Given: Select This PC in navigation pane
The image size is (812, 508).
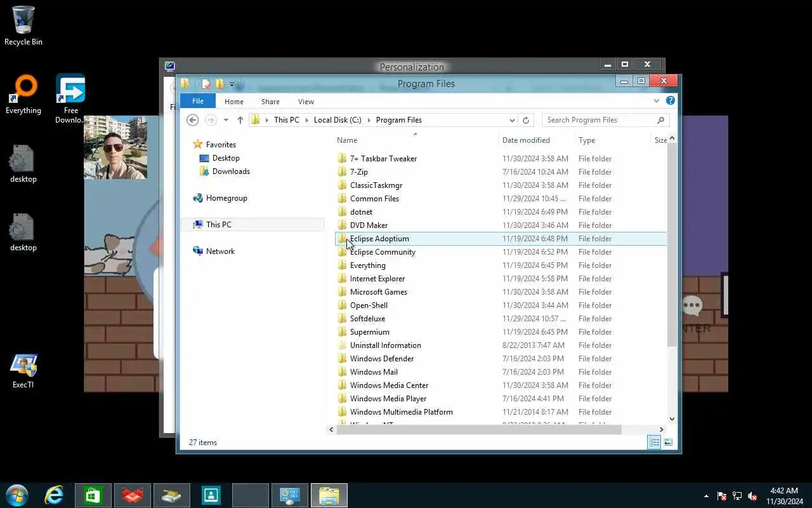Looking at the screenshot, I should tap(218, 225).
